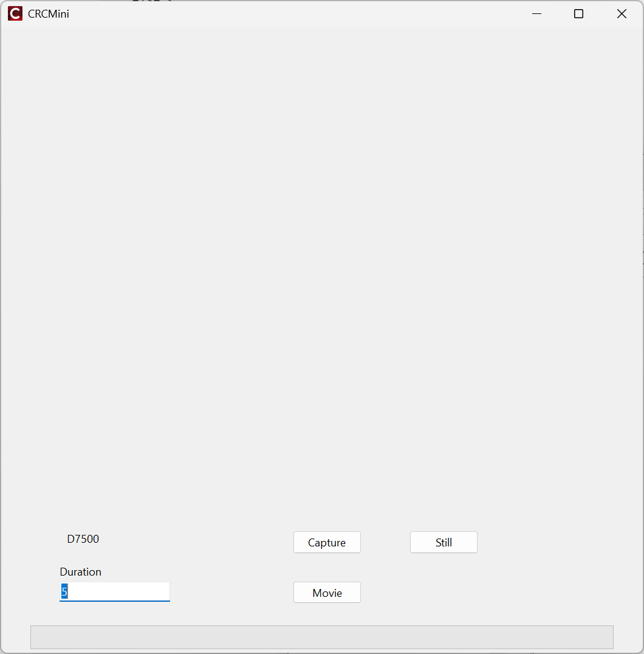Close the CRCMini window
Viewport: 644px width, 654px height.
coord(622,13)
